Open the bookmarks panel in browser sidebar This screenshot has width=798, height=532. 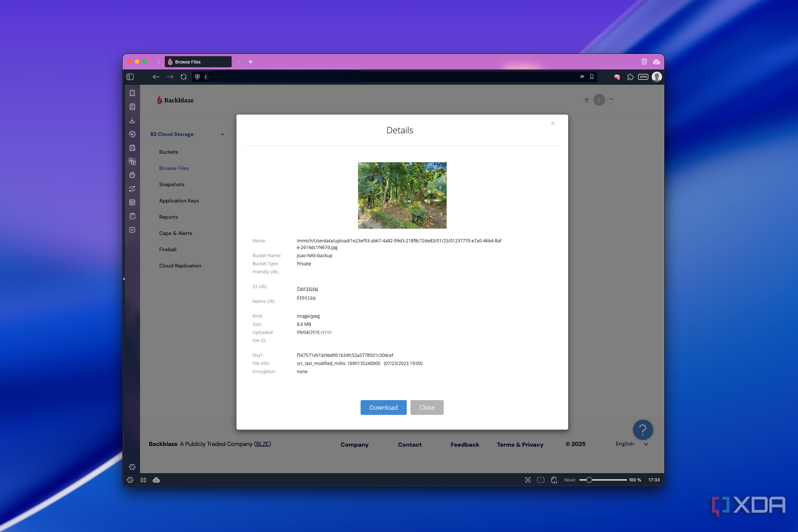point(132,93)
